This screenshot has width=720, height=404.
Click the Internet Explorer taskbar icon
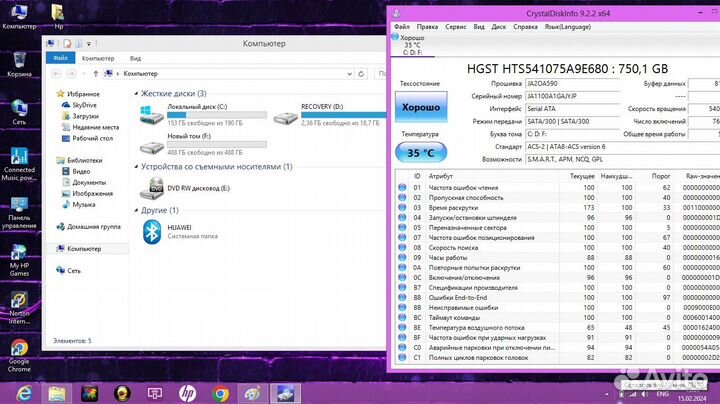[x=24, y=392]
